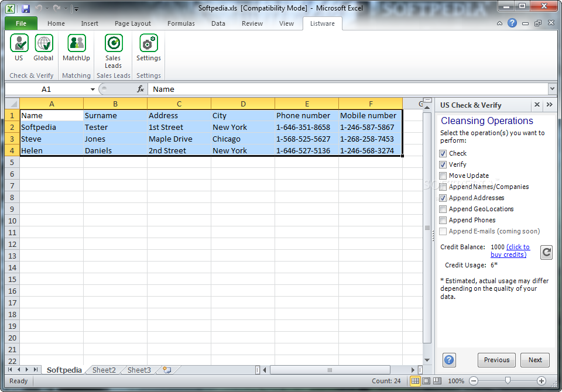
Task: Go to last sheet navigation arrow
Action: click(36, 369)
